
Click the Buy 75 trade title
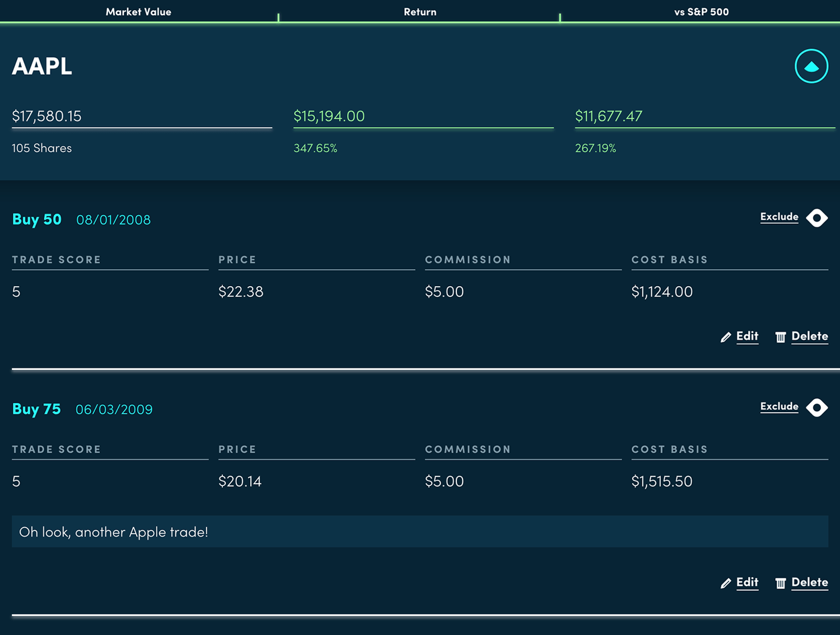(36, 409)
